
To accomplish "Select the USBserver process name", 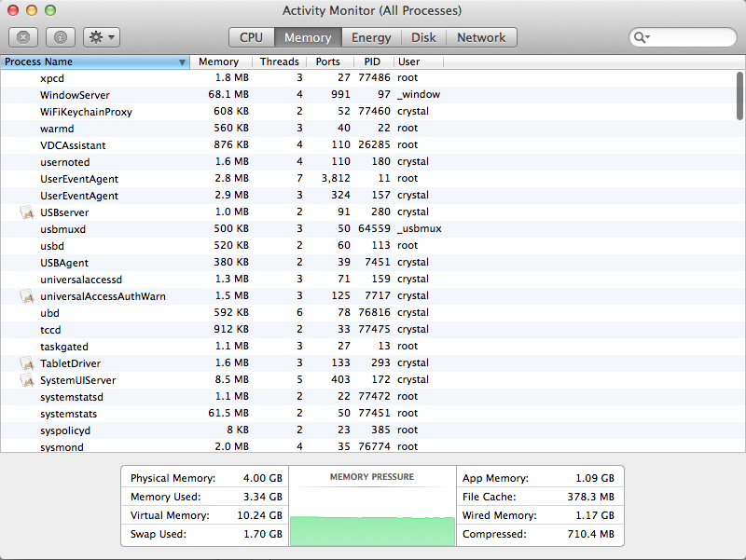I will [x=64, y=212].
